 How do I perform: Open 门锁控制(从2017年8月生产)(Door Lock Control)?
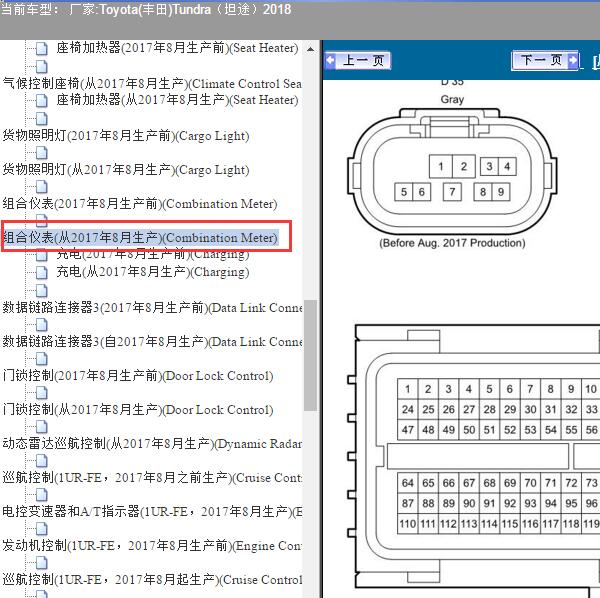pyautogui.click(x=138, y=410)
